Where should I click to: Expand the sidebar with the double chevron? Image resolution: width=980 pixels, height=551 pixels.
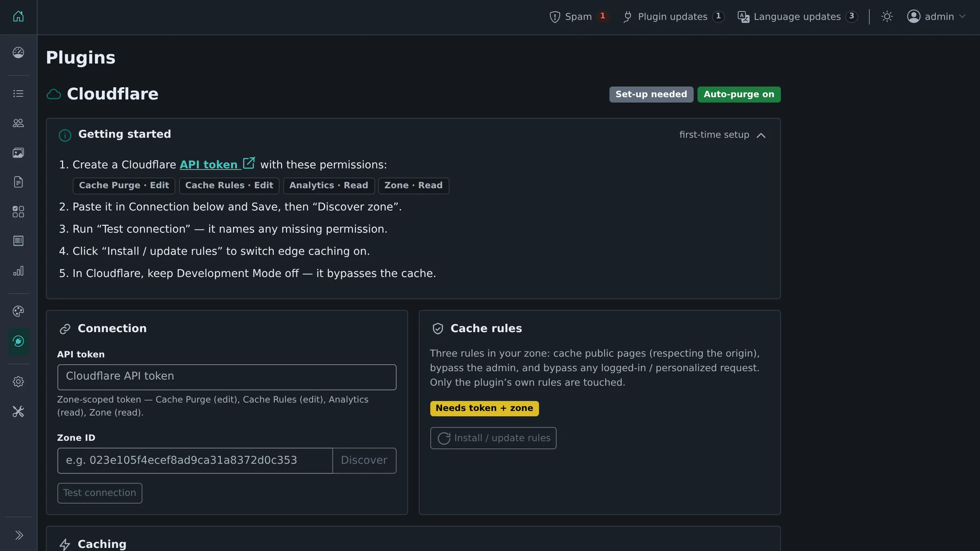click(19, 535)
